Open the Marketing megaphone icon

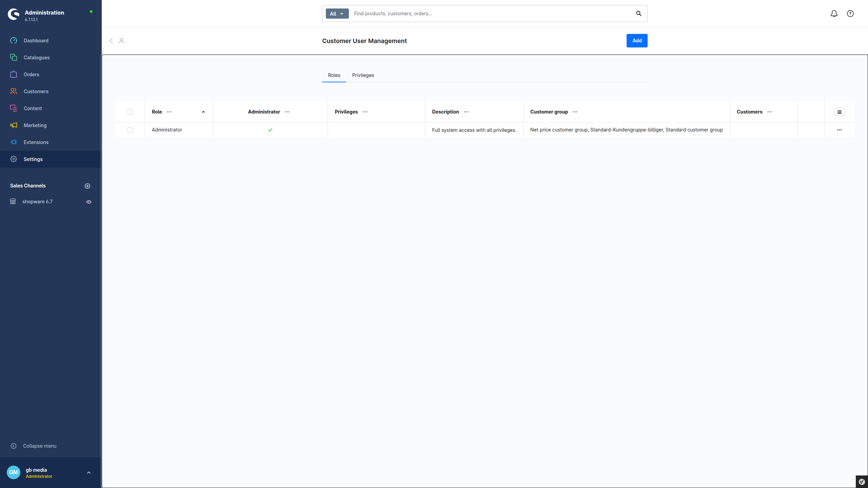tap(14, 125)
